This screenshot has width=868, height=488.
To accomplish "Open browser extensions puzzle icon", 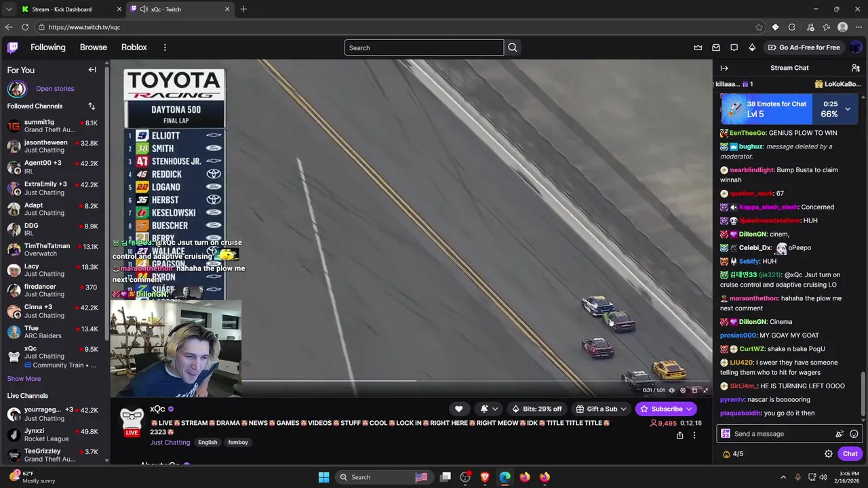I will tap(792, 27).
